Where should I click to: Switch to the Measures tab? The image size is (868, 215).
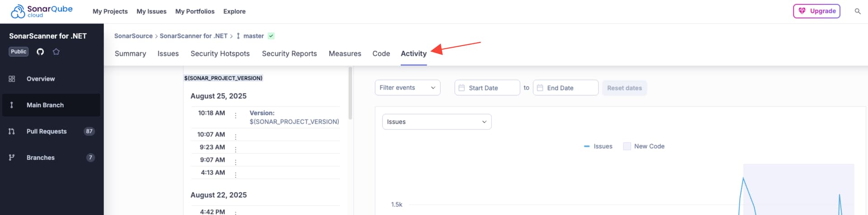345,53
